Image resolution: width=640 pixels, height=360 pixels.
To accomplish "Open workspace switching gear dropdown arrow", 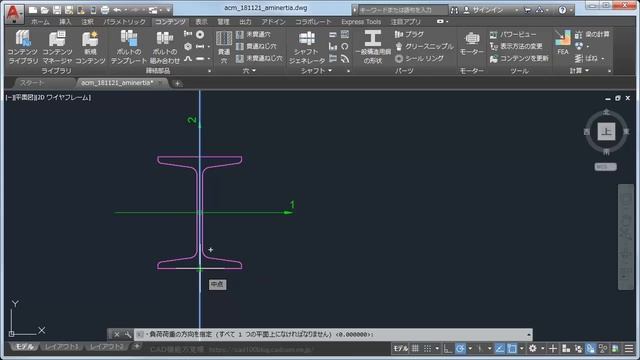I will coord(542,349).
